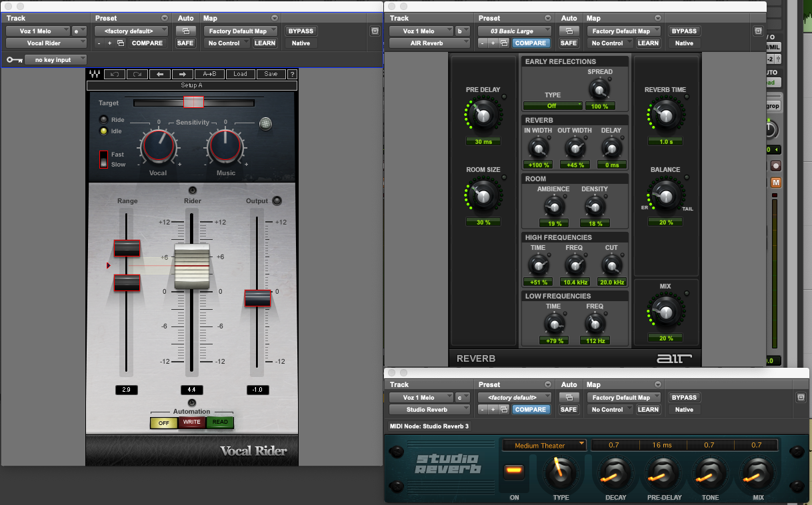
Task: Open Vocal Rider help question mark
Action: click(292, 74)
